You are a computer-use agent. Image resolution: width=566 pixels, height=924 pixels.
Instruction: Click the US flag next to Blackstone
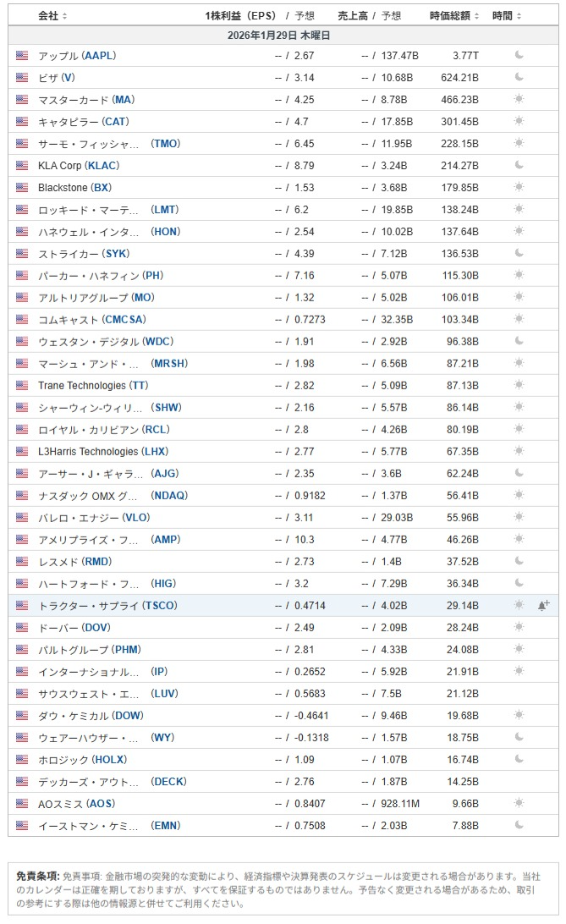point(22,188)
